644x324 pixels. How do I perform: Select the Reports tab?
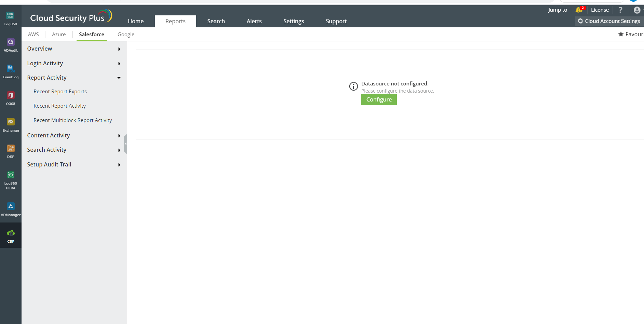tap(175, 21)
